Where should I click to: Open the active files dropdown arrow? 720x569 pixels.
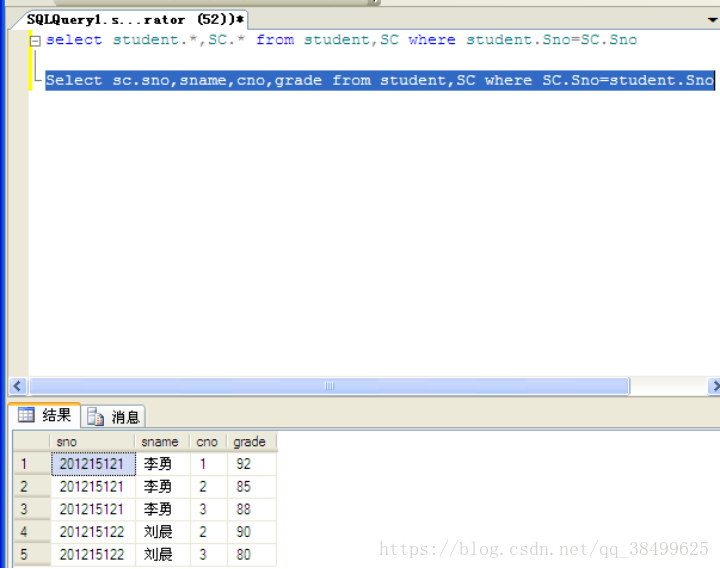(712, 20)
